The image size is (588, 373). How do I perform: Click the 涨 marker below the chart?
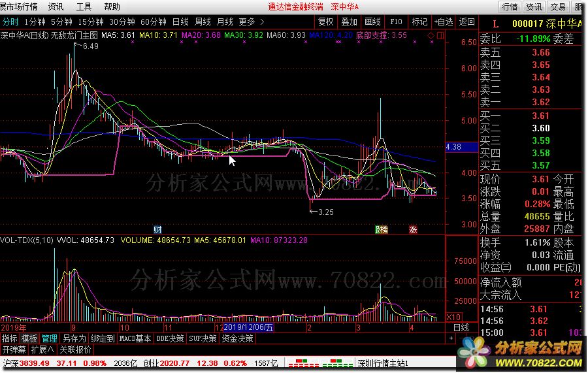click(413, 229)
